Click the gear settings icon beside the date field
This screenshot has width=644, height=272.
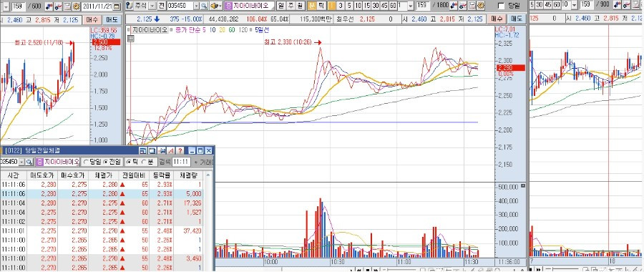pyautogui.click(x=76, y=6)
